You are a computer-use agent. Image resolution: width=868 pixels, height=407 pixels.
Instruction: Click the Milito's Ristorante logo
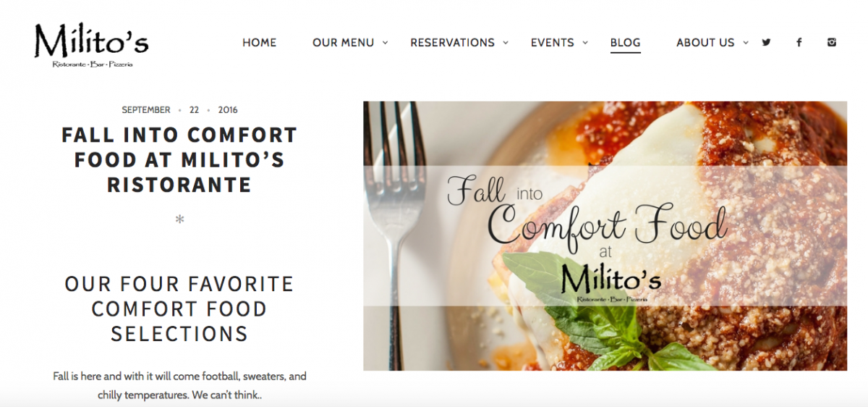tap(91, 45)
